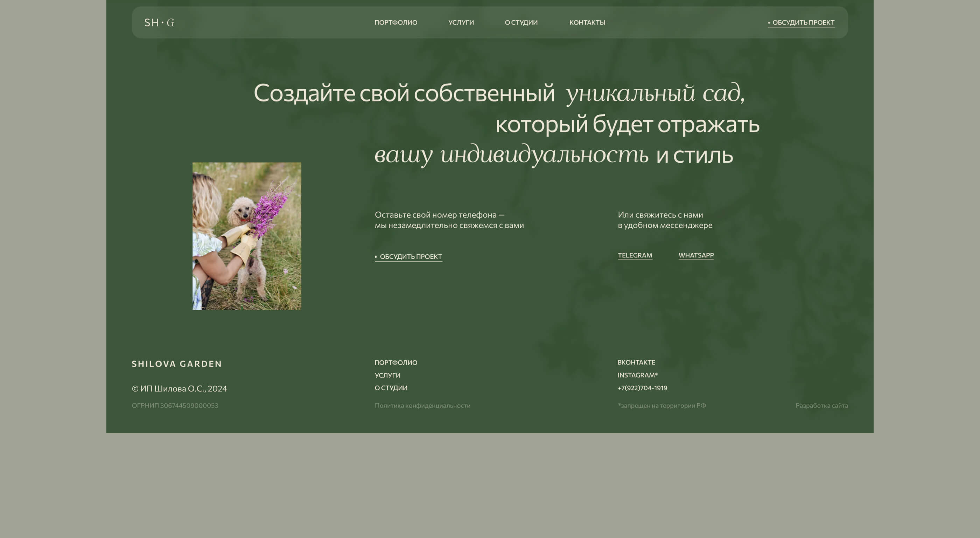Click the woman with poodle photo
Screen dimensions: 980x538
pos(246,236)
